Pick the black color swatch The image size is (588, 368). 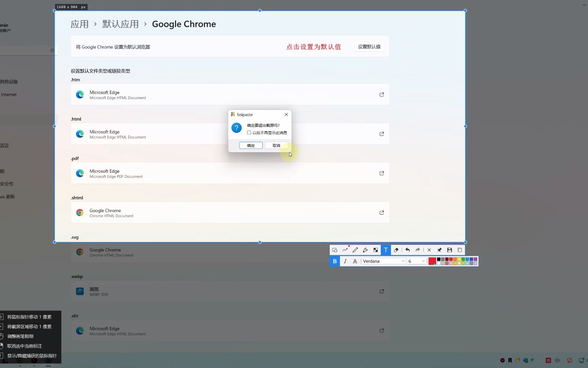tap(439, 259)
